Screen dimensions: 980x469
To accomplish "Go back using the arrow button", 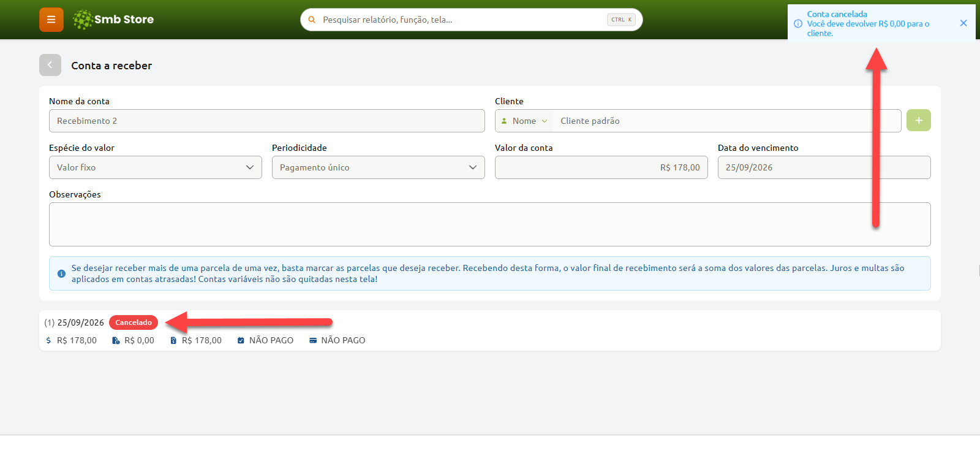I will point(50,65).
